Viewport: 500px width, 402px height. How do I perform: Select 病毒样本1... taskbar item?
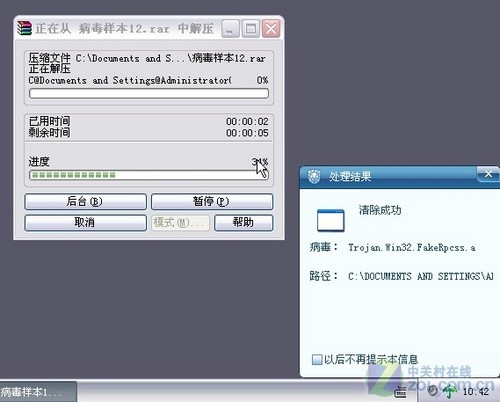click(38, 392)
